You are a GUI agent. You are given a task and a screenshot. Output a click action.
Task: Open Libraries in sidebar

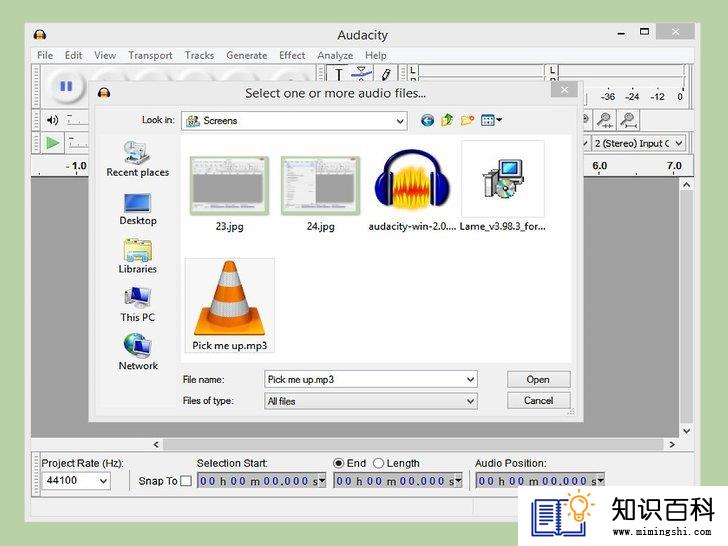point(137,256)
